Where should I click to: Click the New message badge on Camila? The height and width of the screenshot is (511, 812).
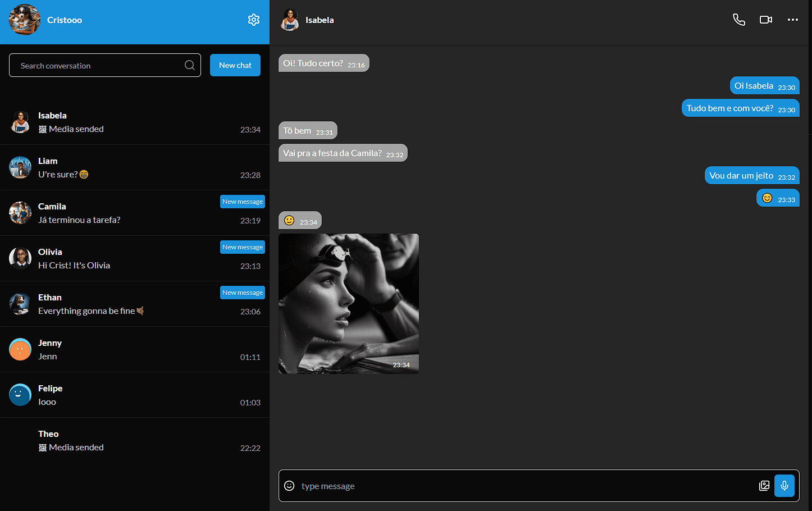pos(243,202)
